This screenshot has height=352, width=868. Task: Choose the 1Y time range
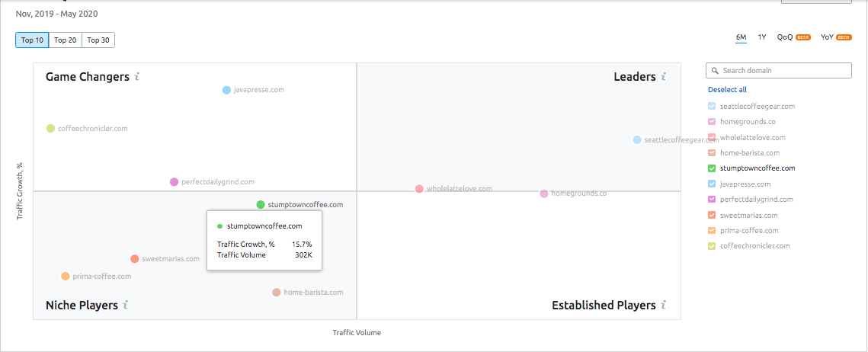coord(762,37)
